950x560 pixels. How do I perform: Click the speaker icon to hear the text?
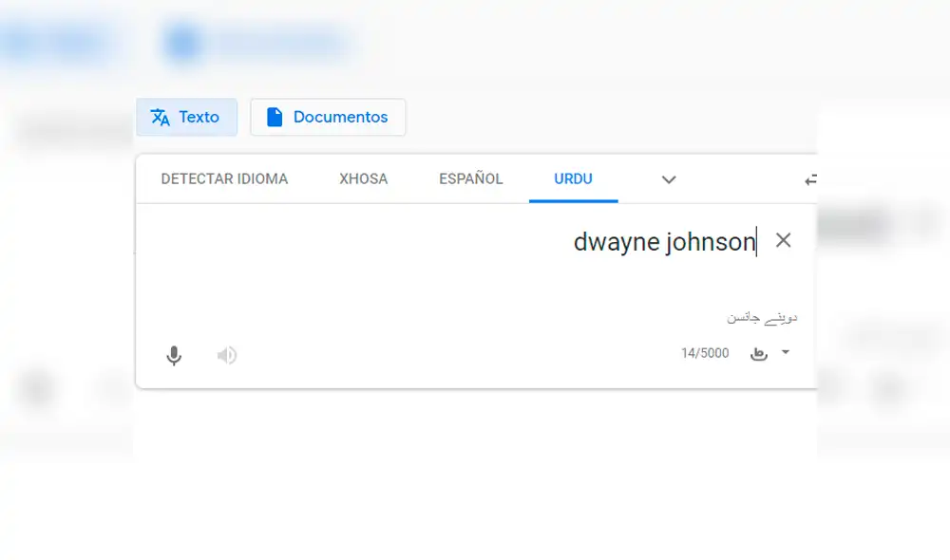tap(227, 354)
